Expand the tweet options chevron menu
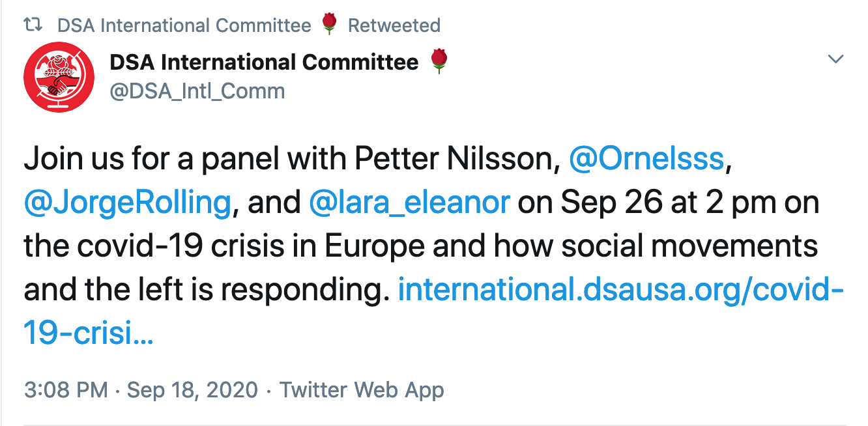This screenshot has height=426, width=868. (x=835, y=59)
